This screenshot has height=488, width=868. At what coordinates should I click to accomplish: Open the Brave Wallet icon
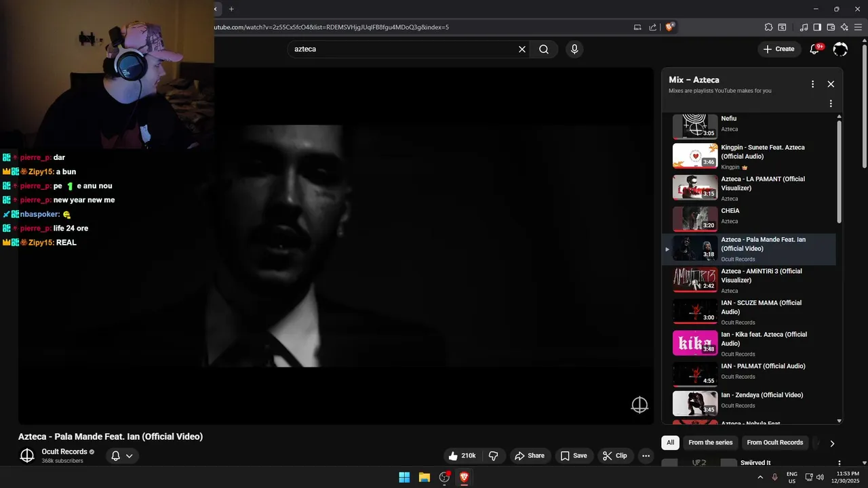[831, 27]
